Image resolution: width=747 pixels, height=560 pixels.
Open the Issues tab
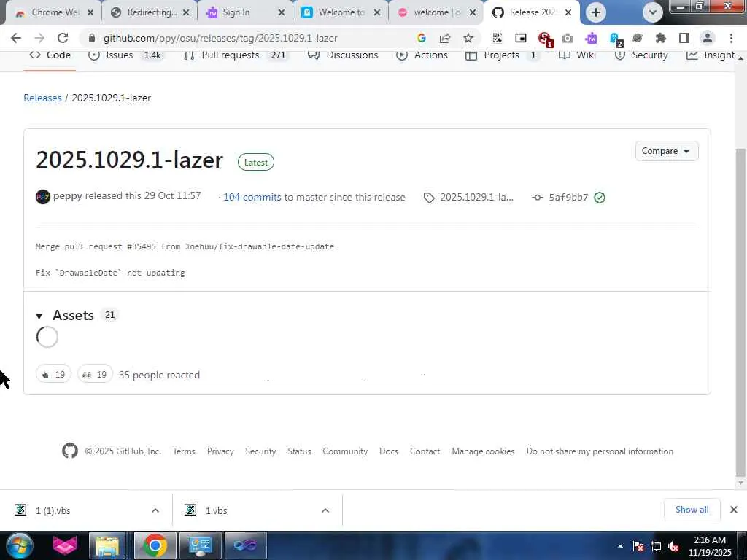click(125, 55)
